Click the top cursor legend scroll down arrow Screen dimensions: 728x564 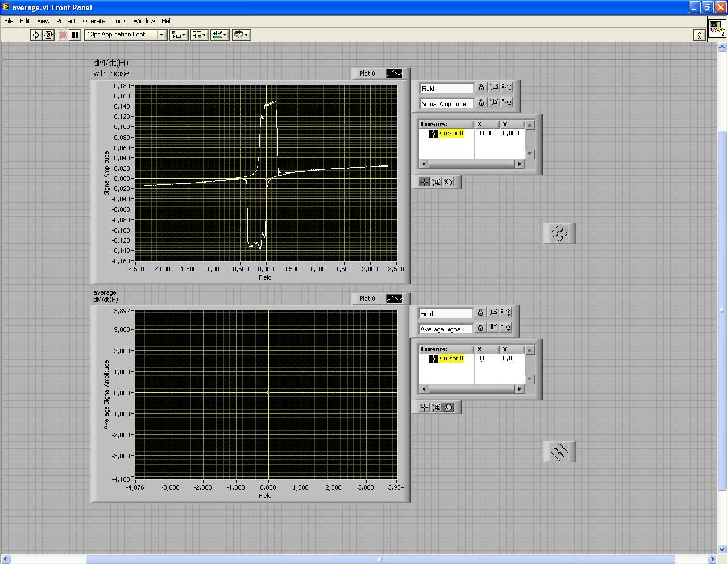[x=530, y=154]
